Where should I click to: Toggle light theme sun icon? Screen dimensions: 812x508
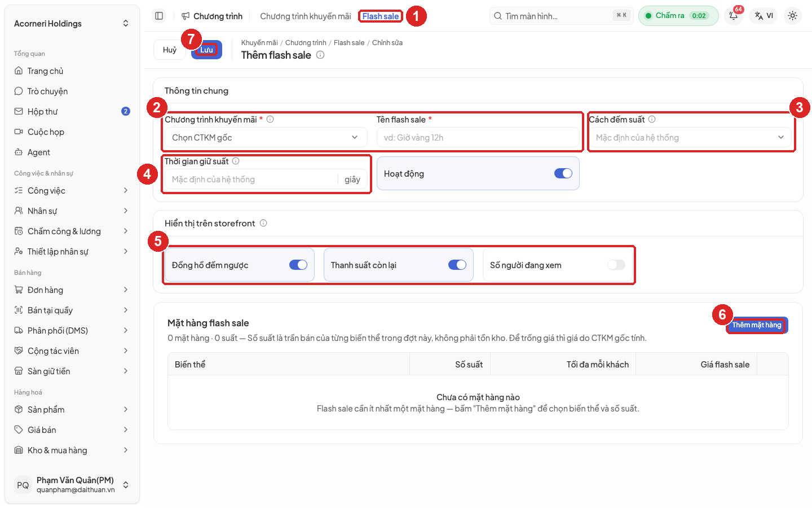click(792, 16)
